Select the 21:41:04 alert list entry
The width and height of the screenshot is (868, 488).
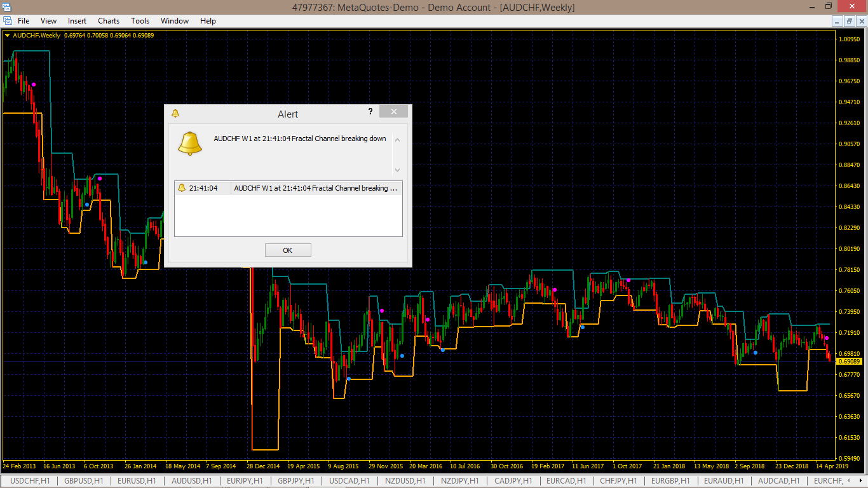coord(288,188)
